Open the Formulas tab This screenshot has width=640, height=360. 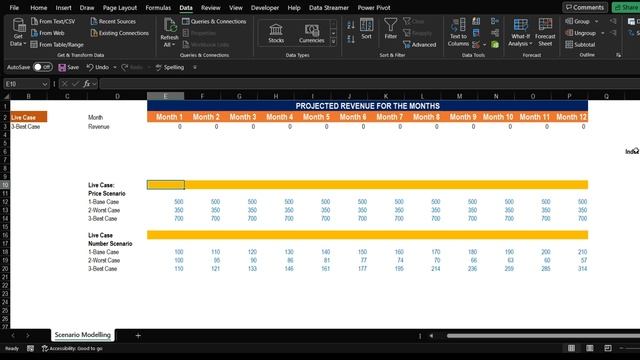[158, 8]
